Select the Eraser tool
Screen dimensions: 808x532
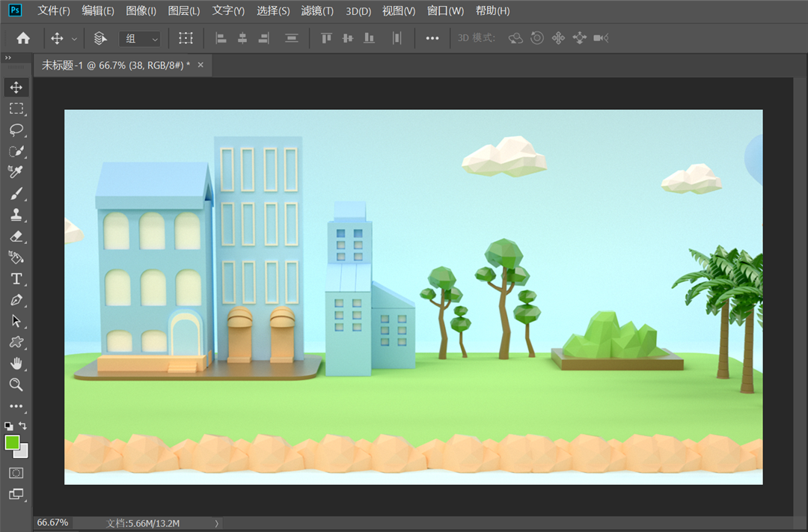coord(16,236)
